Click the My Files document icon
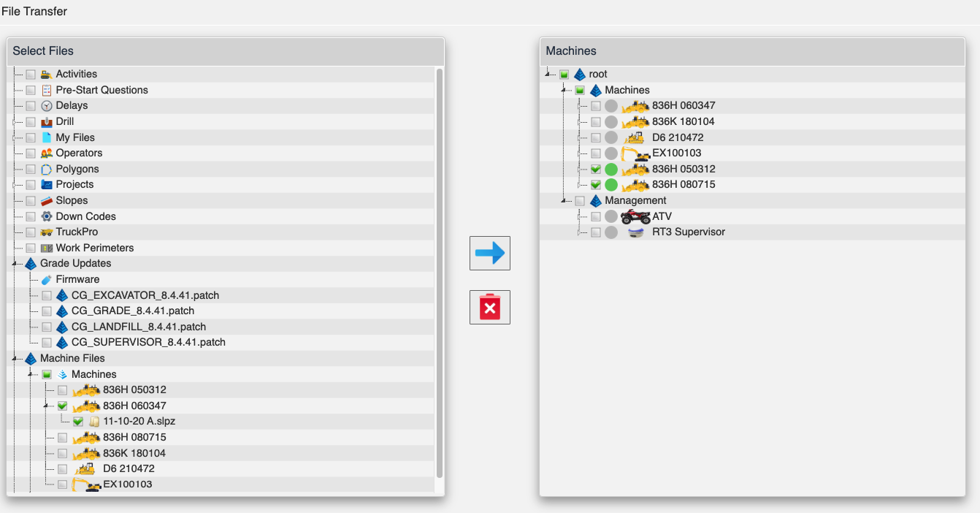Image resolution: width=980 pixels, height=513 pixels. click(x=47, y=137)
